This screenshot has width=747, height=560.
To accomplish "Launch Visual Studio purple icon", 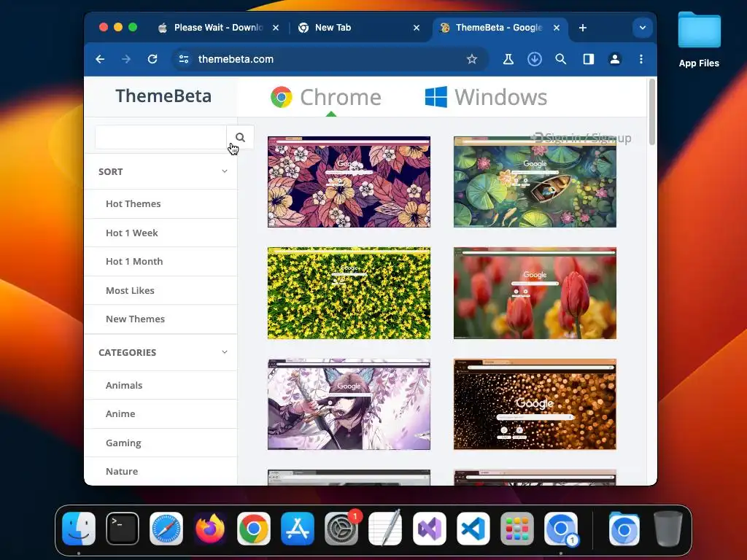I will (429, 529).
